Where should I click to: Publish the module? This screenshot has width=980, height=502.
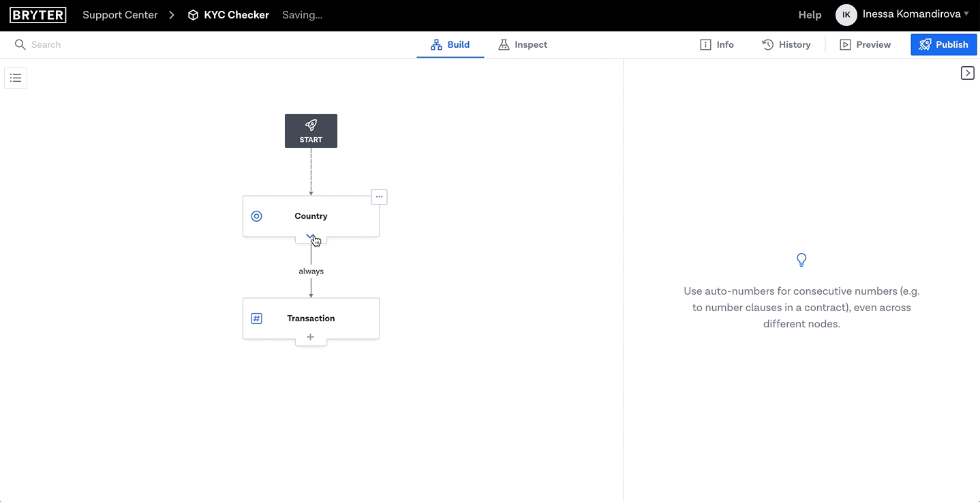click(944, 44)
